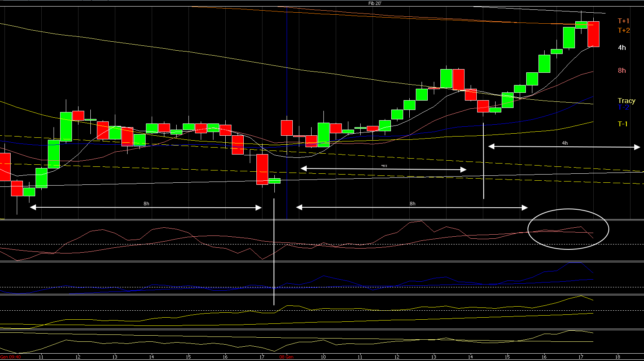644x361 pixels.
Task: Click the hour 18 time-axis label
Action: click(617, 357)
